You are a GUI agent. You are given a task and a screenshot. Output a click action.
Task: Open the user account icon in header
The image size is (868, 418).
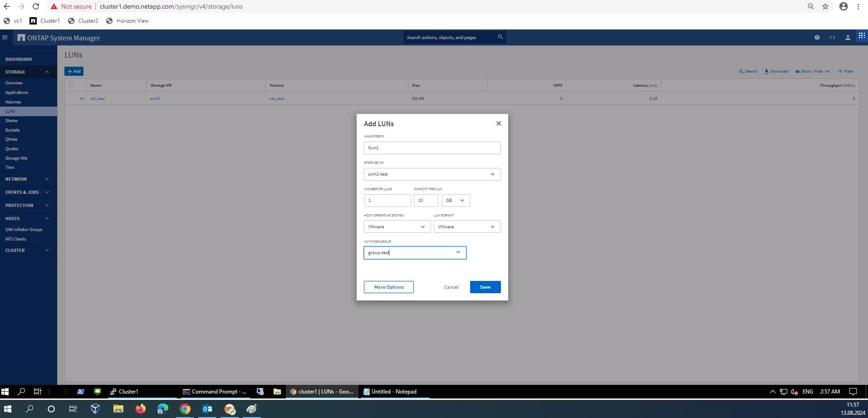coord(847,38)
